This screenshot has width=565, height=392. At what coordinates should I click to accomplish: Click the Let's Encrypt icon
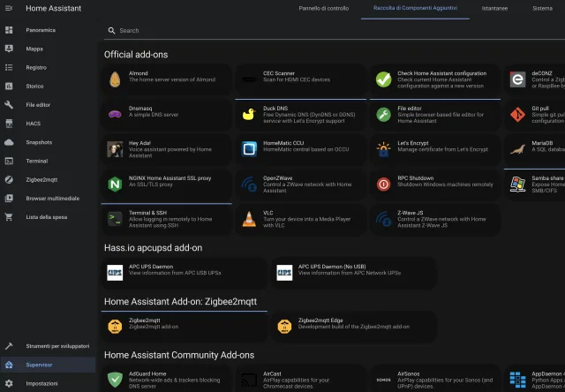pyautogui.click(x=383, y=149)
